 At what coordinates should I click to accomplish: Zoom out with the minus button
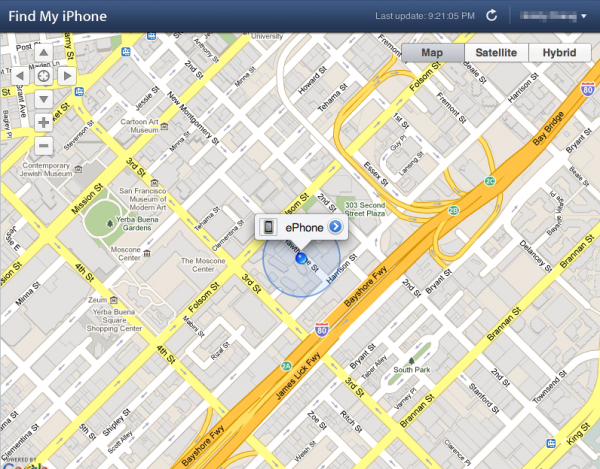(44, 146)
